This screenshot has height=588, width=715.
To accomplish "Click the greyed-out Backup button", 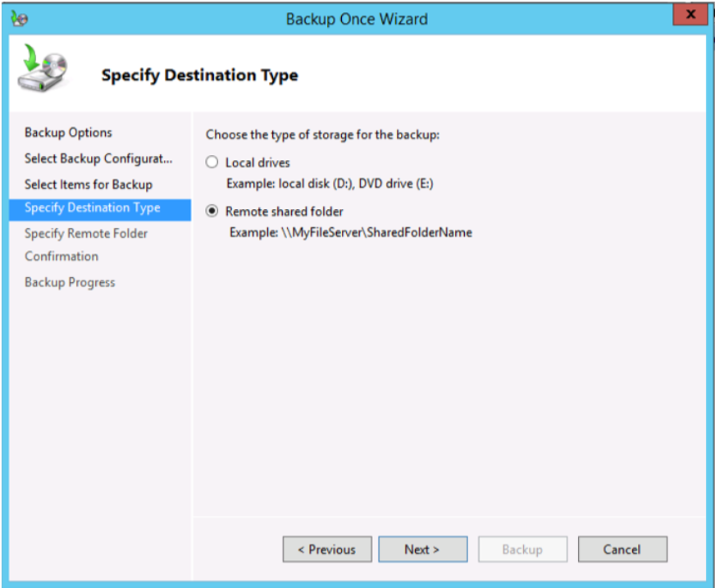I will [522, 549].
